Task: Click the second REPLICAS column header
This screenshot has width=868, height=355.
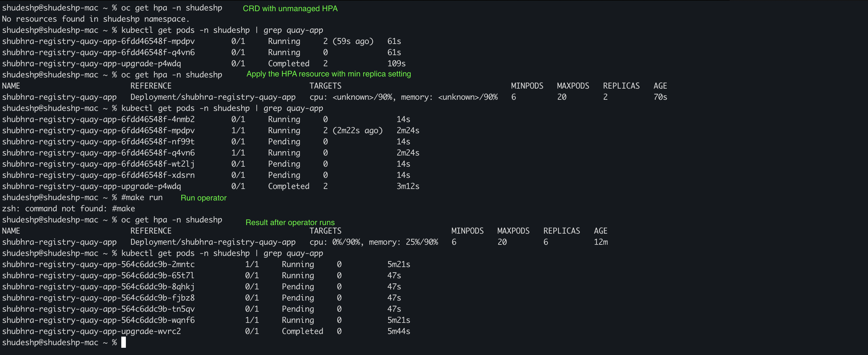Action: click(562, 231)
